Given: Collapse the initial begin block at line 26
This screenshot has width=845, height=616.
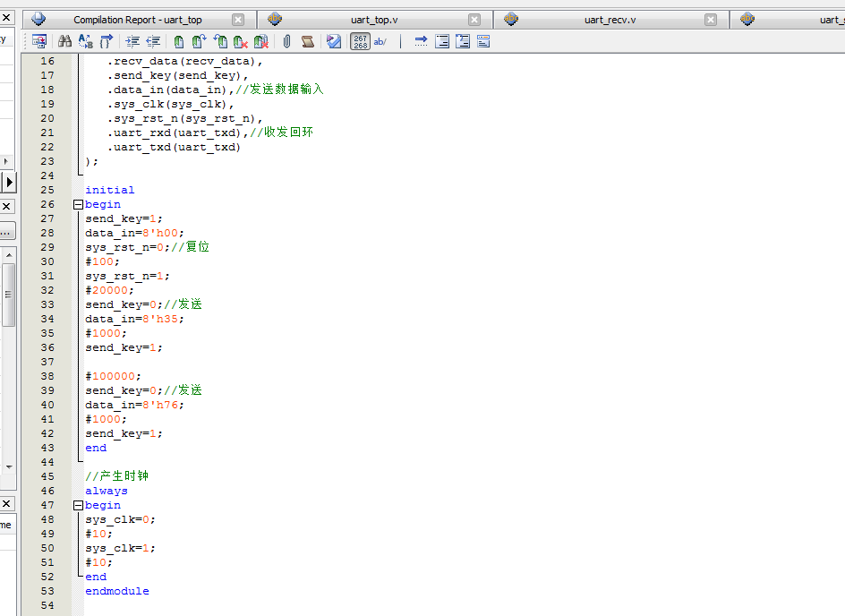Looking at the screenshot, I should [x=78, y=204].
